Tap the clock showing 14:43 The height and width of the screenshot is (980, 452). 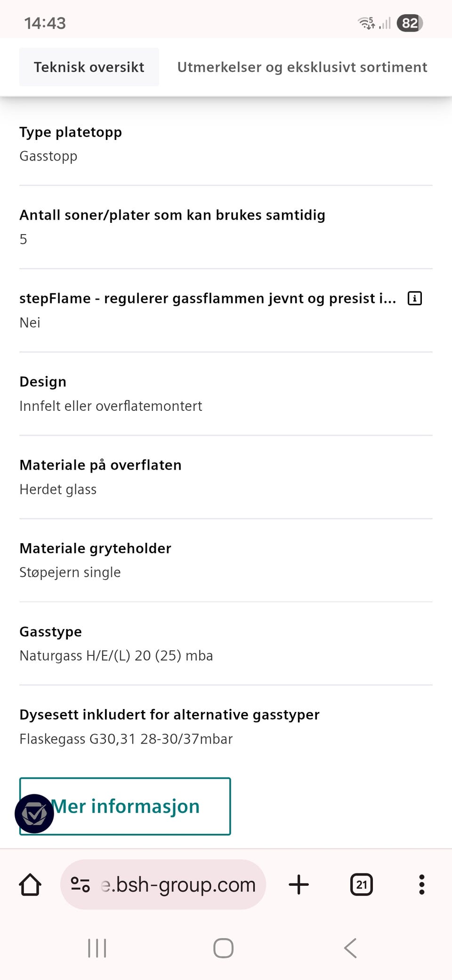45,22
